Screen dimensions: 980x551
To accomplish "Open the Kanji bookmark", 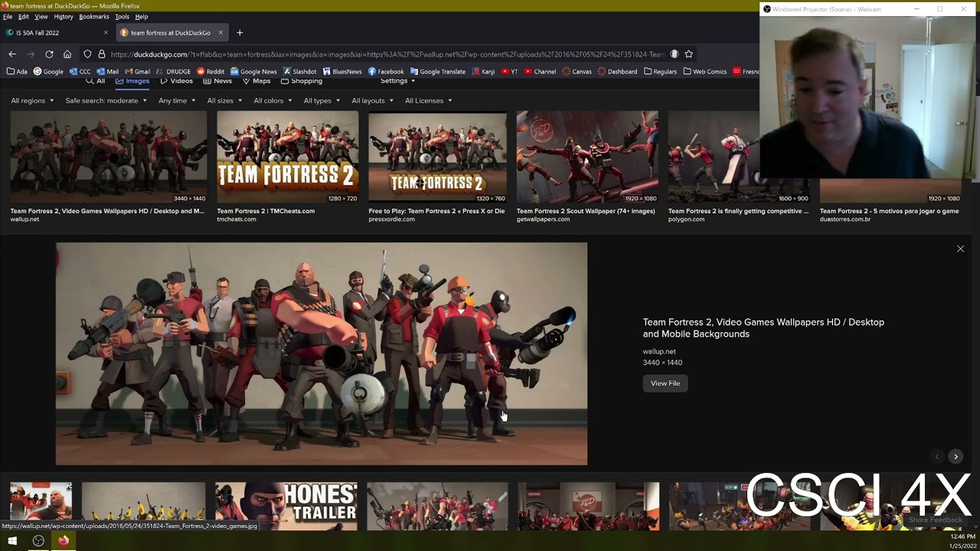I will pyautogui.click(x=484, y=72).
